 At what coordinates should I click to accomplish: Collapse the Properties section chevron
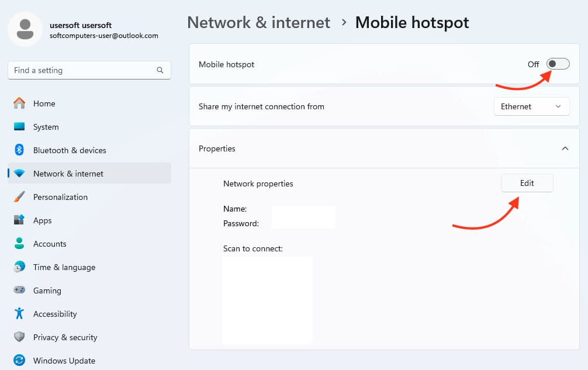coord(565,148)
